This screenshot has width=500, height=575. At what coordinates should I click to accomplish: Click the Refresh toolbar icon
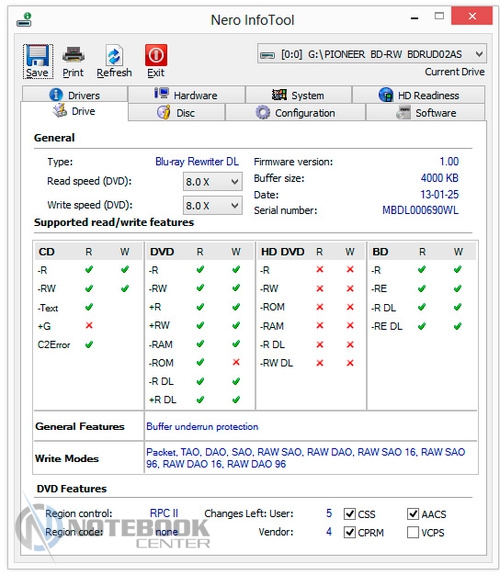(114, 55)
